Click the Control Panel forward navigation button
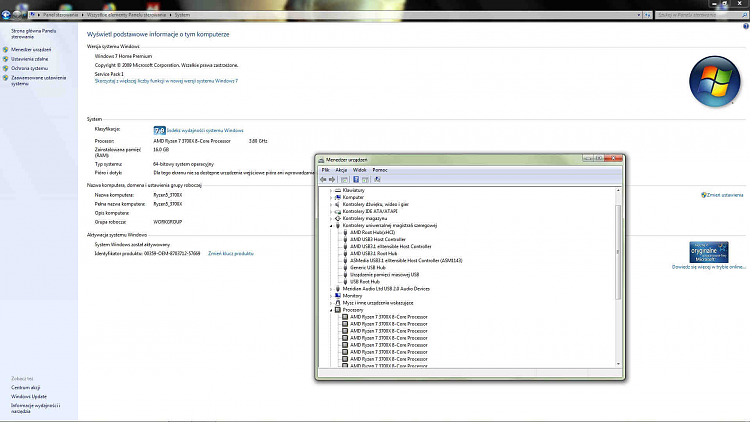 coord(17,15)
